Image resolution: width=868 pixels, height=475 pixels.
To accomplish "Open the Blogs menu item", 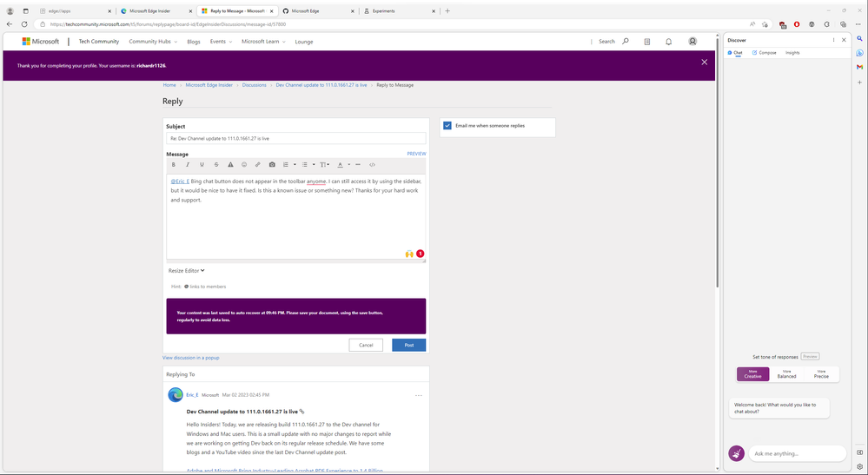I will tap(193, 42).
